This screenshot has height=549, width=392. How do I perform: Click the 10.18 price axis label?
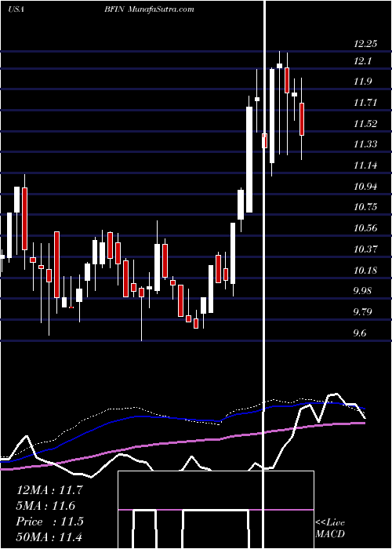[365, 271]
